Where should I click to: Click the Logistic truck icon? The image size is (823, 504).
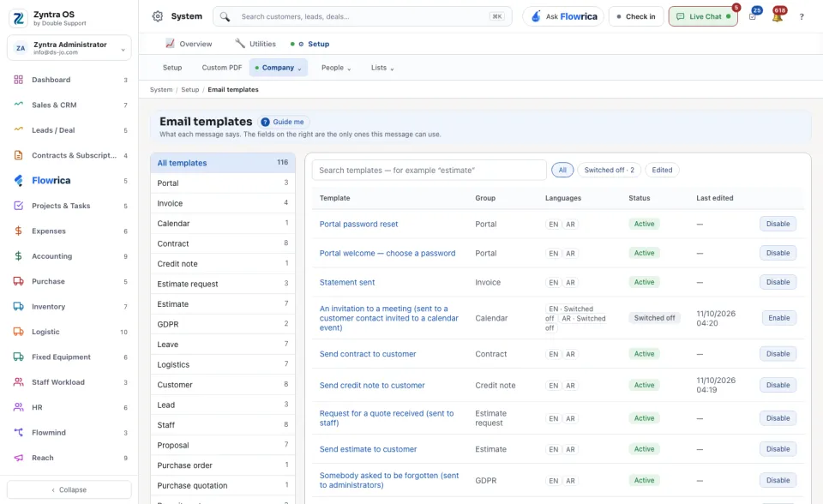coord(18,331)
